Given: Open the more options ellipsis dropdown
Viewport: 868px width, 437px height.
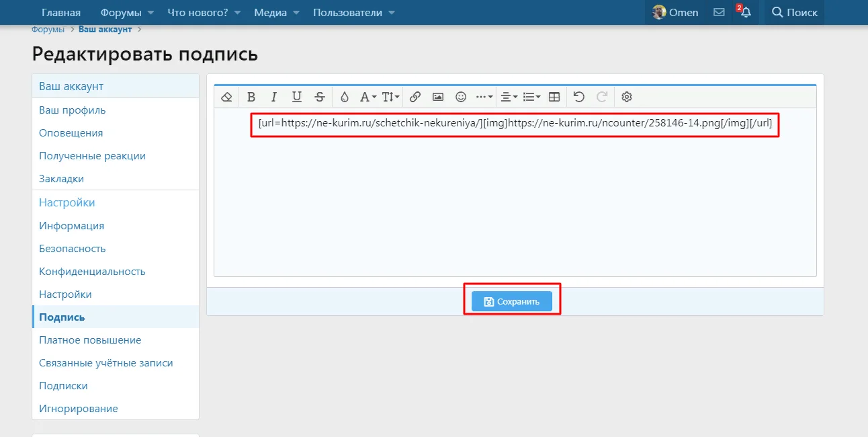Looking at the screenshot, I should pos(484,97).
